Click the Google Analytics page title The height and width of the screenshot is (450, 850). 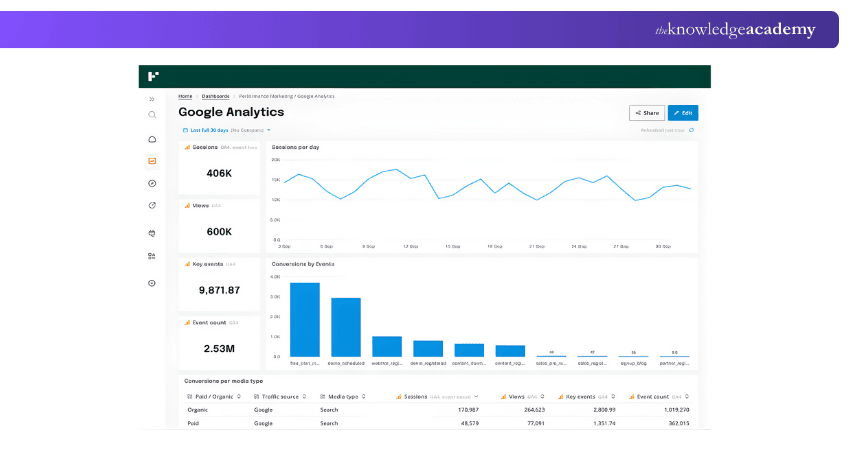[231, 112]
